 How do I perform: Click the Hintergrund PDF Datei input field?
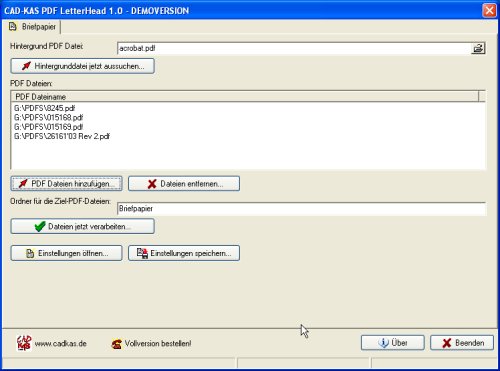(x=294, y=48)
